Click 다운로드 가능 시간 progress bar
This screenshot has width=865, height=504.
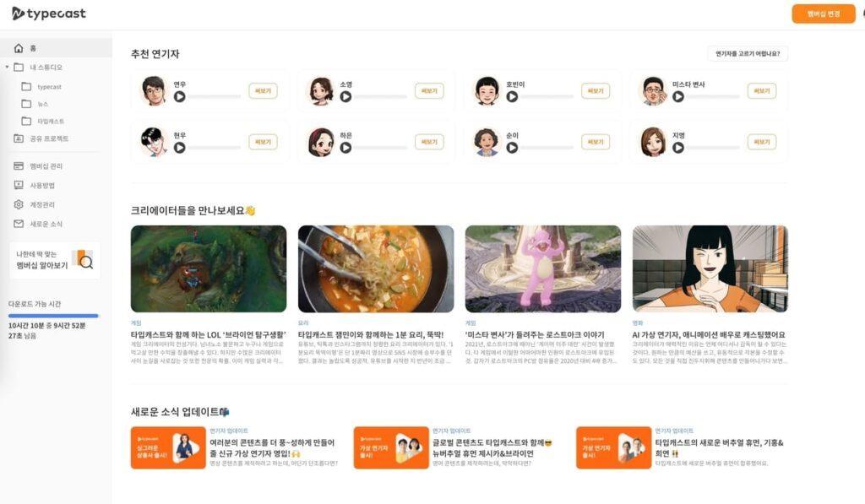click(x=53, y=316)
